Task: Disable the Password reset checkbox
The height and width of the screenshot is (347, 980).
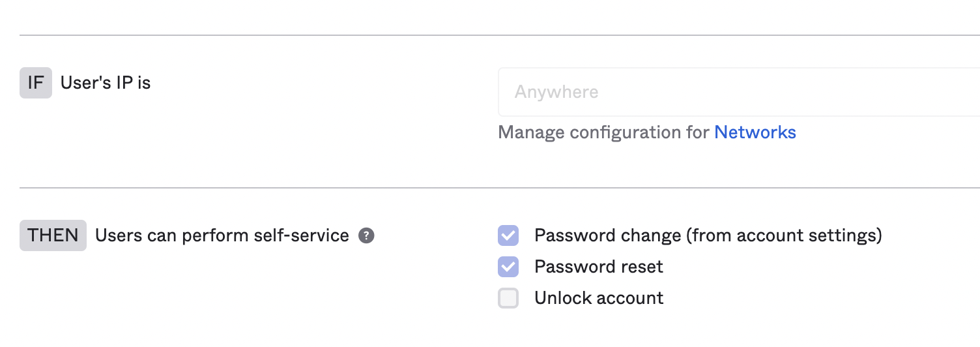Action: coord(508,267)
